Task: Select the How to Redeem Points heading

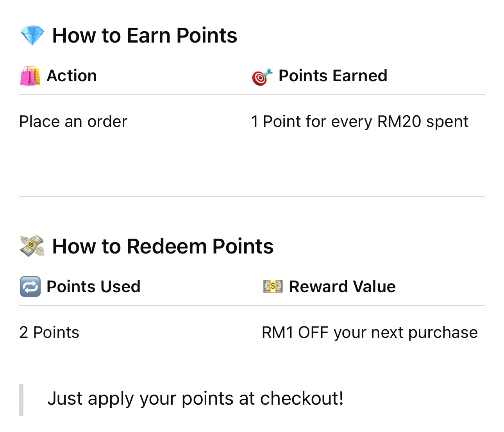Action: point(163,246)
